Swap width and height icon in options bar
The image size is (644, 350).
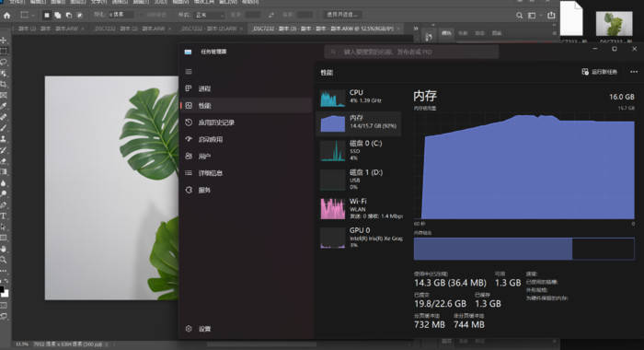[271, 15]
